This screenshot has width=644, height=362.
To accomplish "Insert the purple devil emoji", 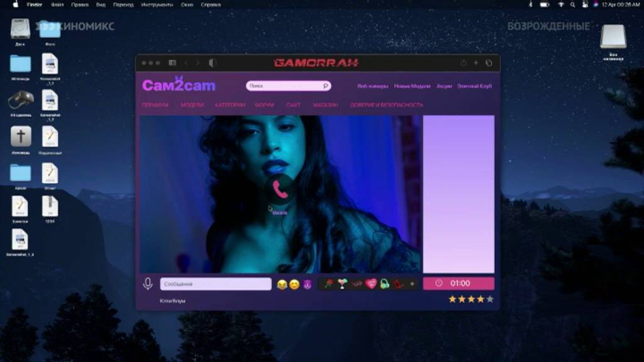I will pyautogui.click(x=307, y=285).
